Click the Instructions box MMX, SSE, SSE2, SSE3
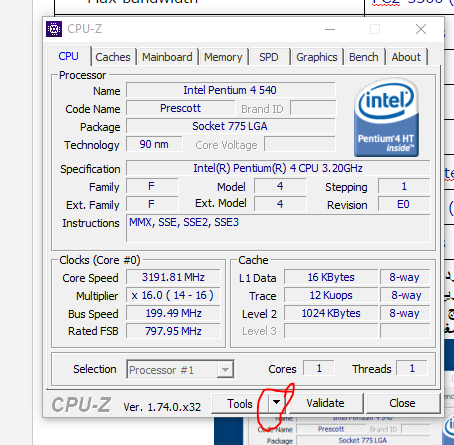Viewport: 454px width, 445px height. [278, 228]
